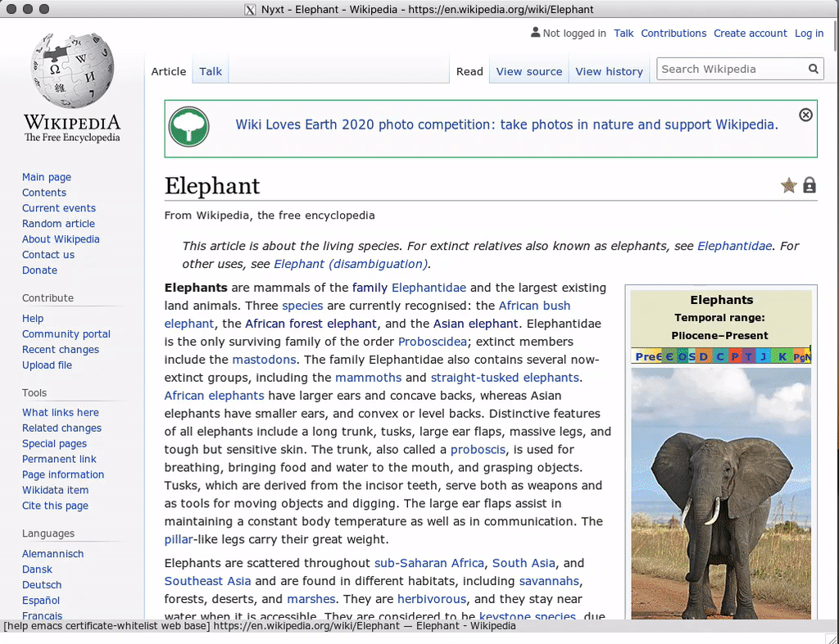Screen dimensions: 839x644
Task: Follow the African elephants link
Action: point(214,396)
